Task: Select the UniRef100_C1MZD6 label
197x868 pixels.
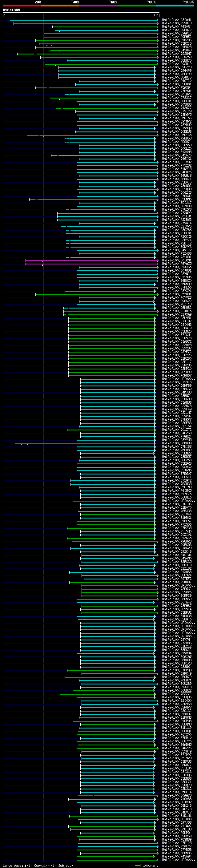Action: (x=176, y=40)
